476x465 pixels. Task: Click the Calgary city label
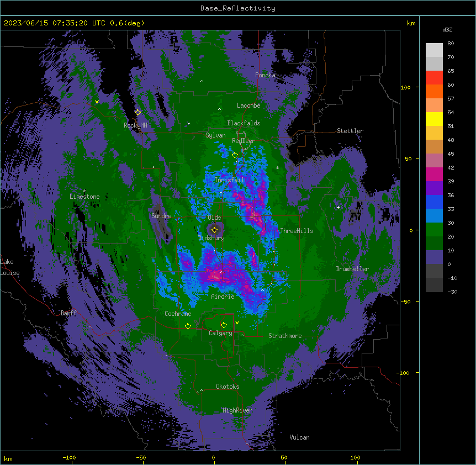click(x=220, y=333)
